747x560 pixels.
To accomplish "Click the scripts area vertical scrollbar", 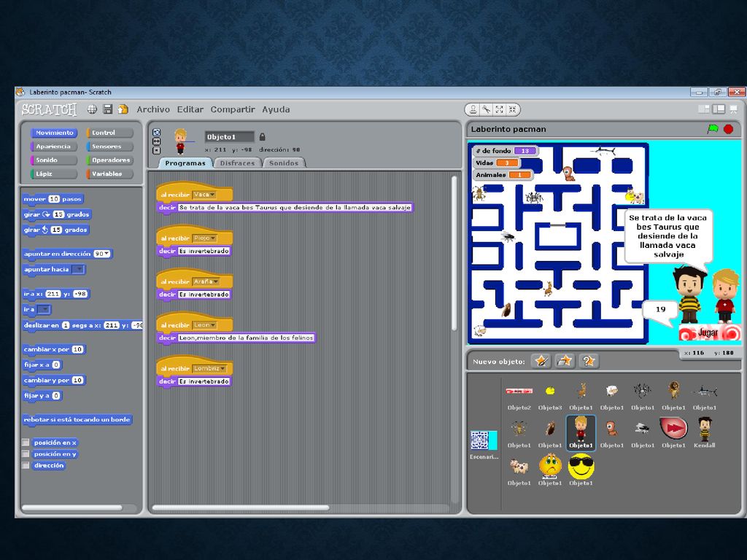I will click(x=454, y=253).
